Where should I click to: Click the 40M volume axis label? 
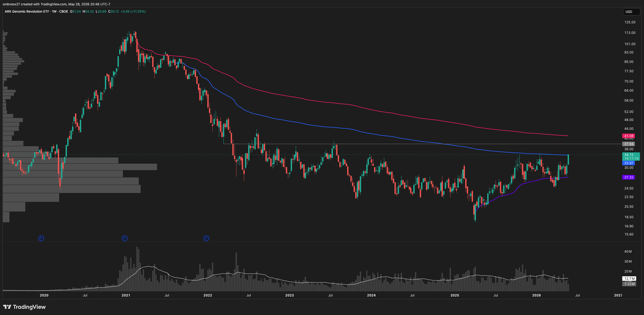[x=627, y=251]
